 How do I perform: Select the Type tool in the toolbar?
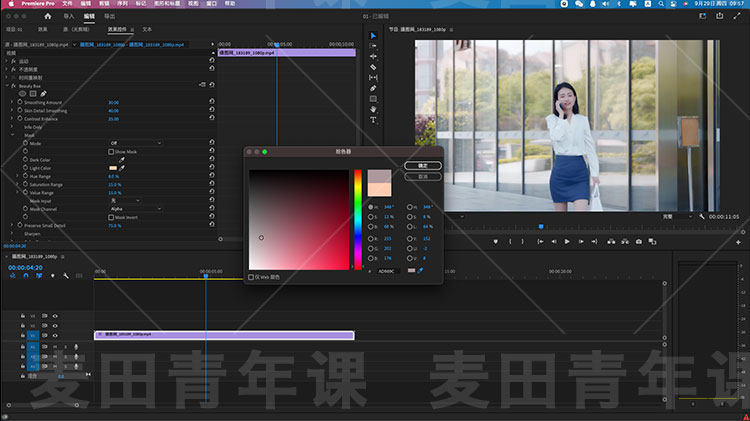(373, 120)
